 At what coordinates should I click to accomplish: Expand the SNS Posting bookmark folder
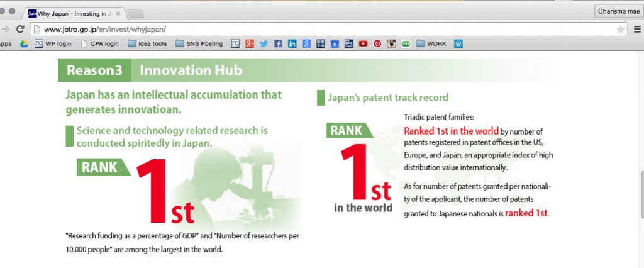199,43
